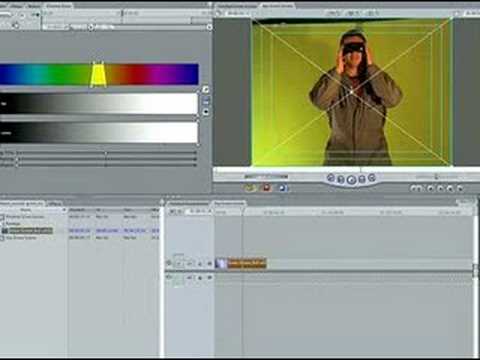
Task: Switch to the active Chroma Keyer tab in the Viewer
Action: tap(59, 6)
